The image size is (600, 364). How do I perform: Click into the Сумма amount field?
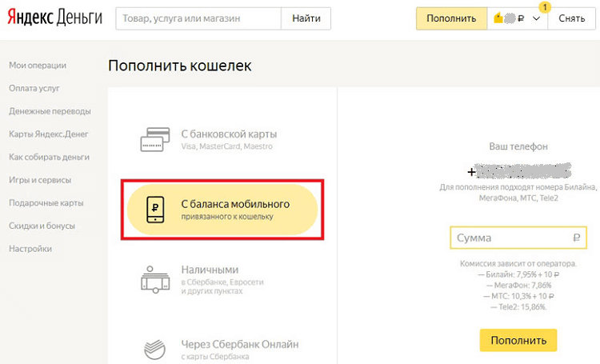[518, 238]
